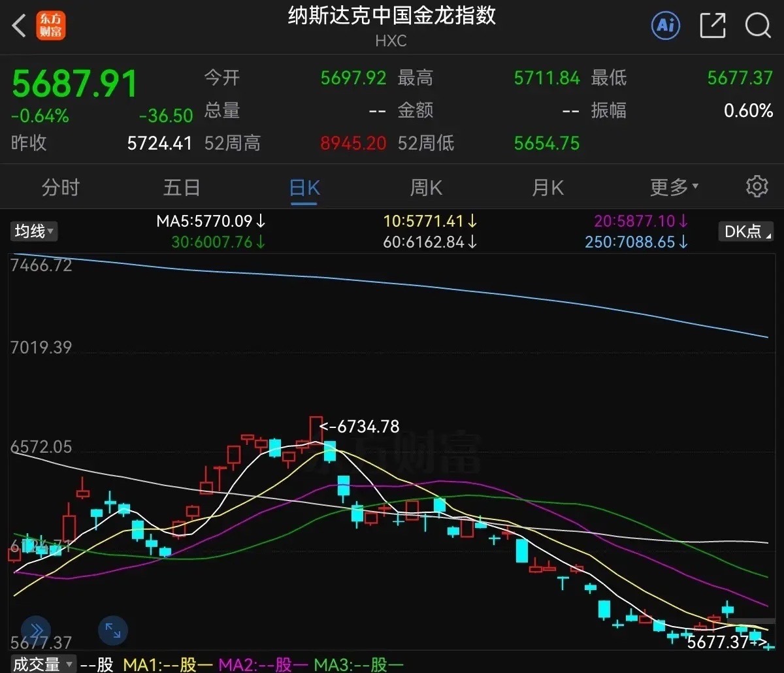Open the 更多 dropdown
The image size is (784, 673).
674,188
